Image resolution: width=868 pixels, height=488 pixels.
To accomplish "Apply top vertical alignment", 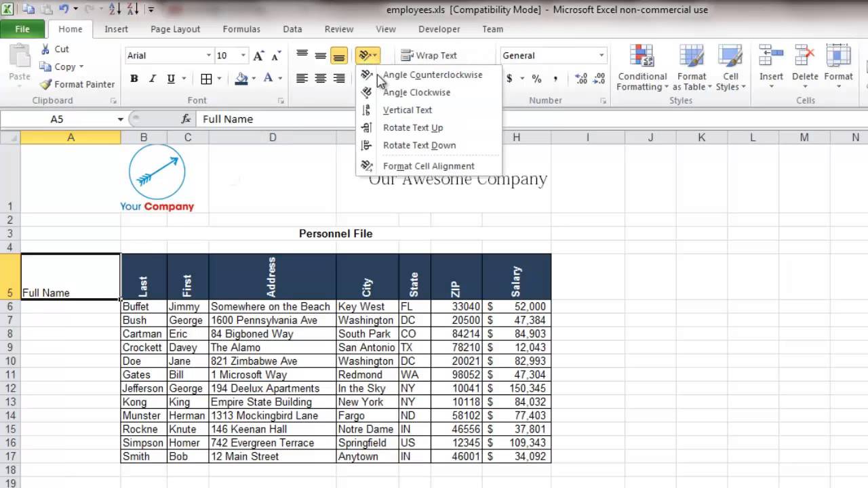I will click(302, 56).
